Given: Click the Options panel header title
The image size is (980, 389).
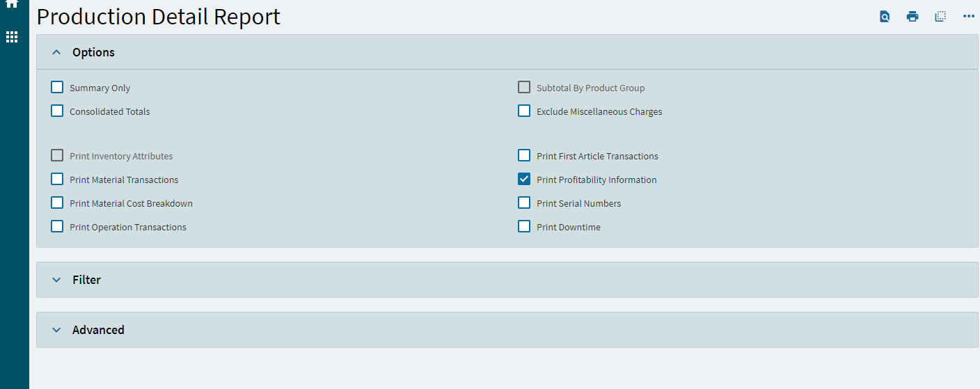Looking at the screenshot, I should click(93, 52).
